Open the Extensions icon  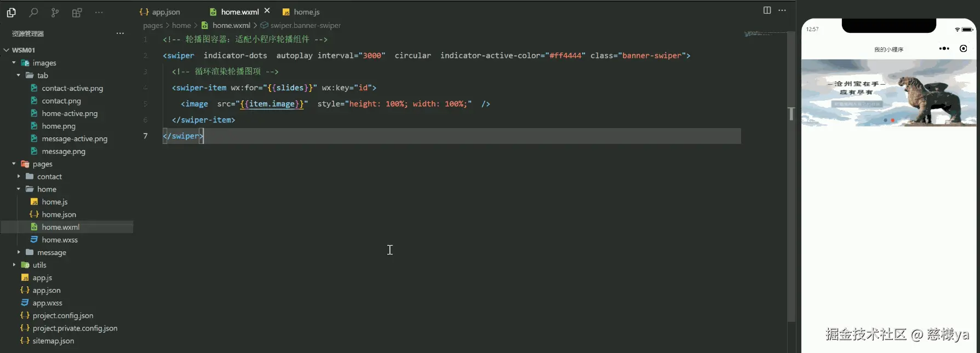tap(77, 12)
